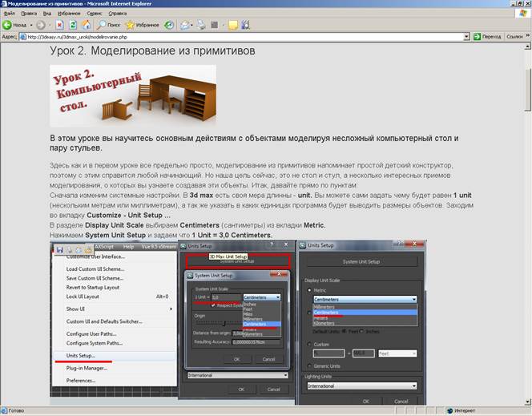Image resolution: width=532 pixels, height=416 pixels.
Task: Open Centimeters dropdown under Metric
Action: point(365,300)
